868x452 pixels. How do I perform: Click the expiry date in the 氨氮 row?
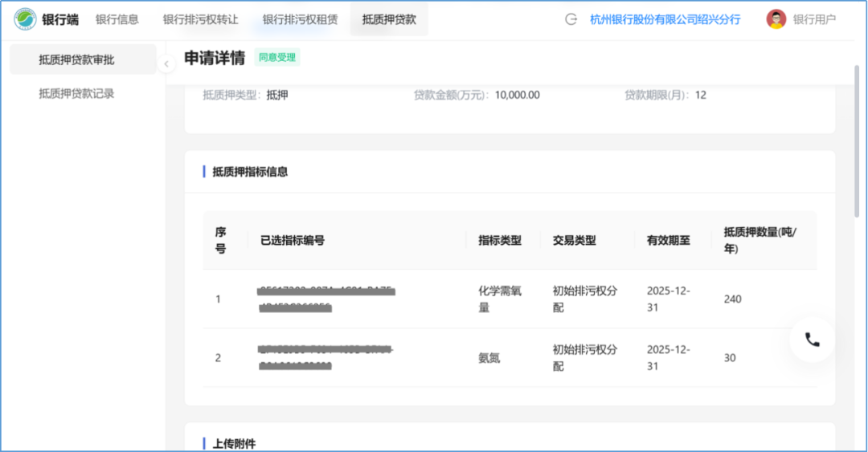pyautogui.click(x=668, y=358)
